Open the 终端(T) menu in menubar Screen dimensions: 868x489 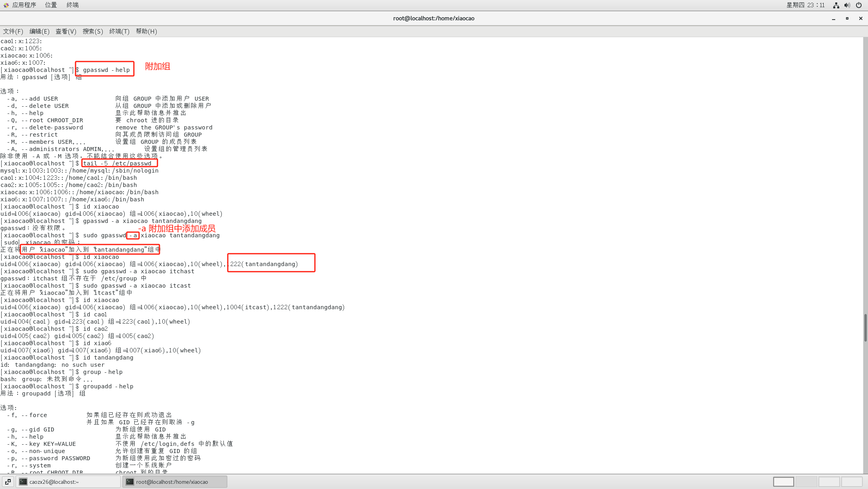click(119, 31)
